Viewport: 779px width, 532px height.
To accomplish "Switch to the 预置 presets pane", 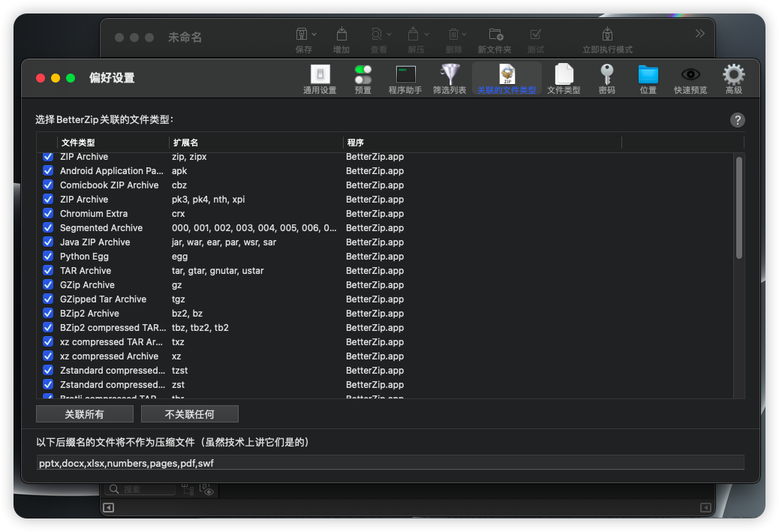I will point(363,79).
